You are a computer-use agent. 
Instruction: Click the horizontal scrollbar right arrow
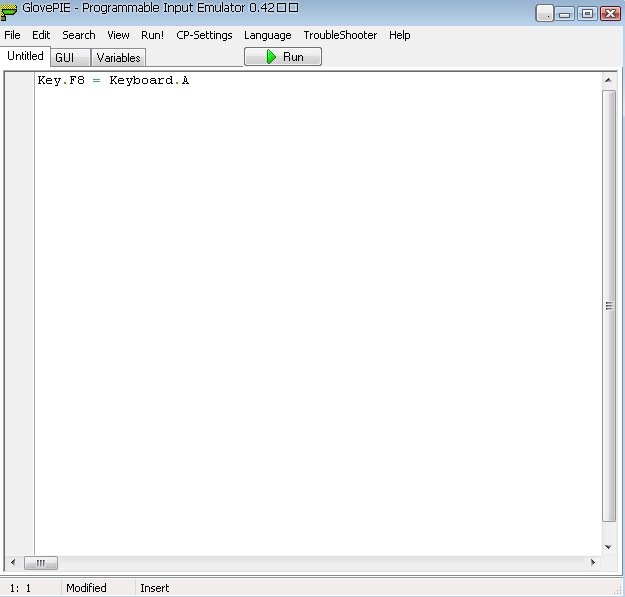pos(593,562)
